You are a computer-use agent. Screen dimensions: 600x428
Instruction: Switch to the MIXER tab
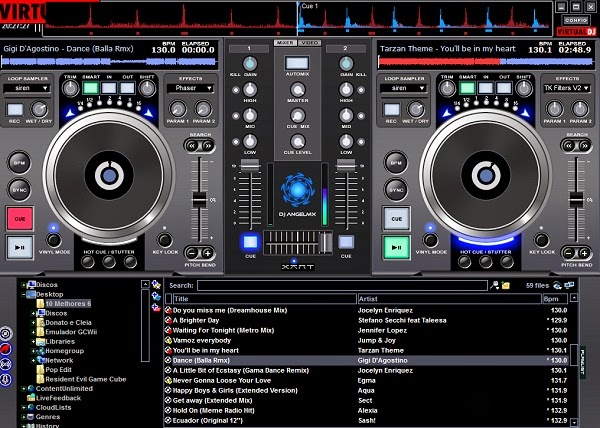pos(285,43)
